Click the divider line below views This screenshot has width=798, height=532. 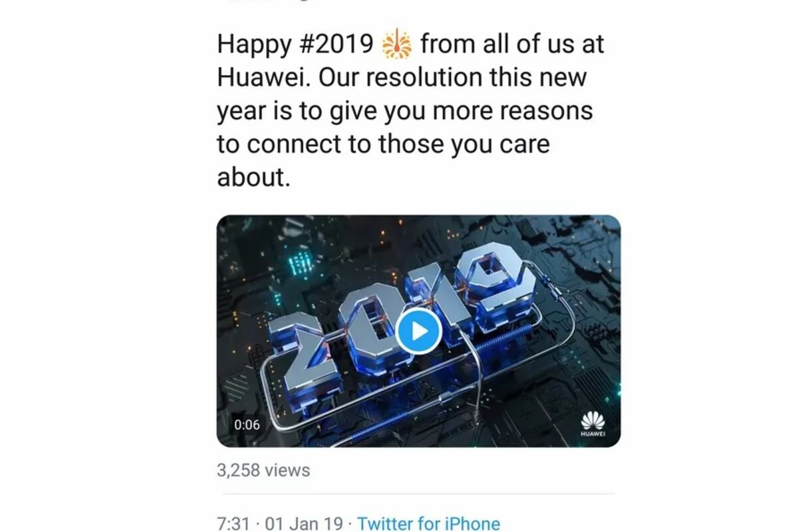[x=418, y=494]
